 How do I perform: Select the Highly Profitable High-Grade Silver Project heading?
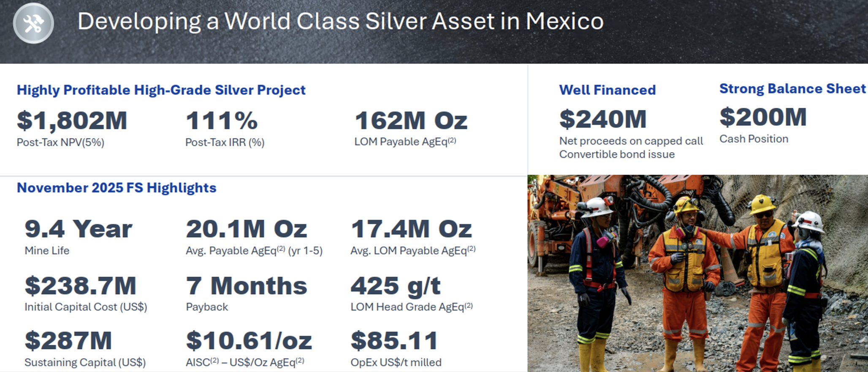point(161,90)
